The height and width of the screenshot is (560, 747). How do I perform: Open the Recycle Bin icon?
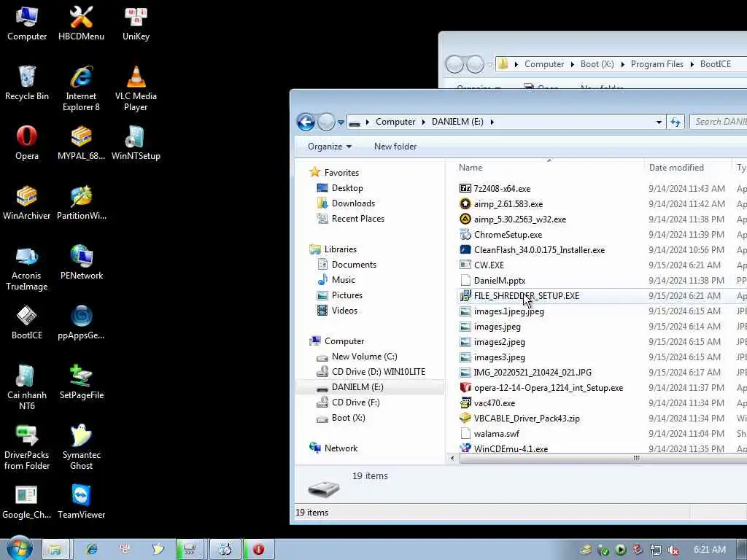coord(27,83)
